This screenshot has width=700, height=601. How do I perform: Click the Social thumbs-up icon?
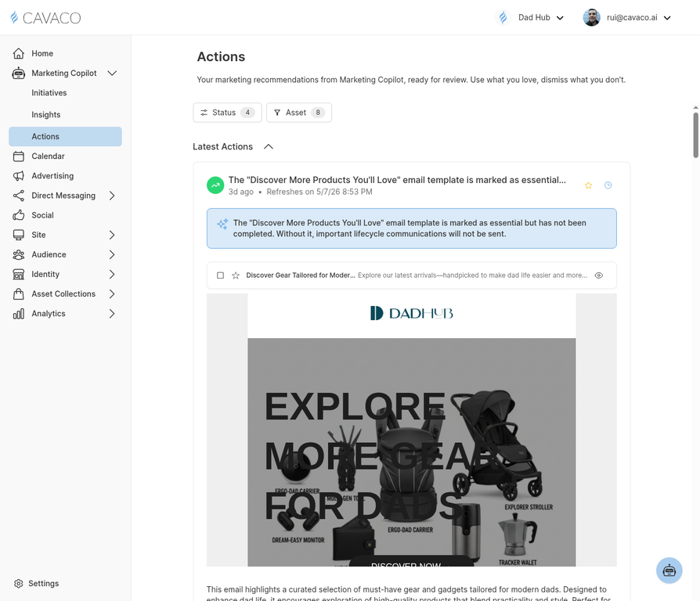point(18,215)
